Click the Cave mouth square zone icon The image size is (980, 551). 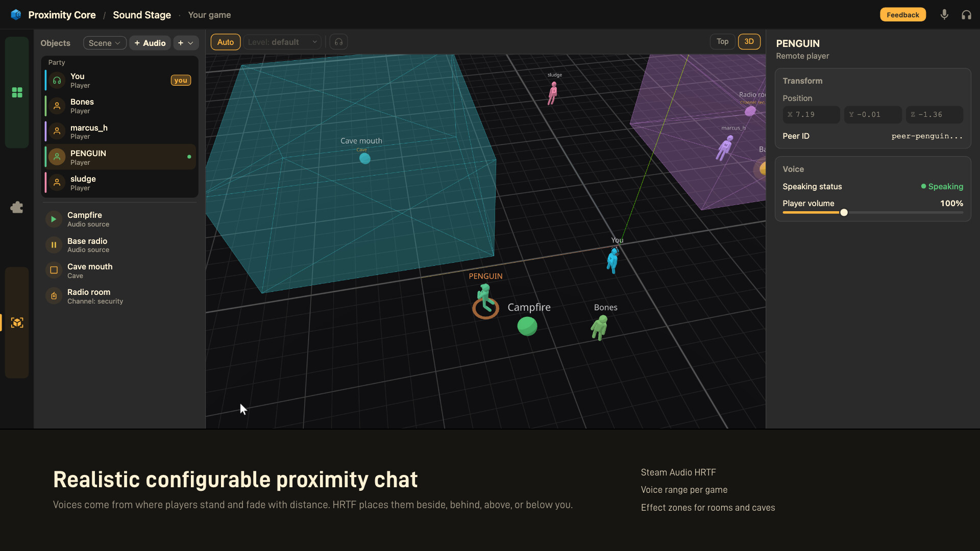pos(54,270)
